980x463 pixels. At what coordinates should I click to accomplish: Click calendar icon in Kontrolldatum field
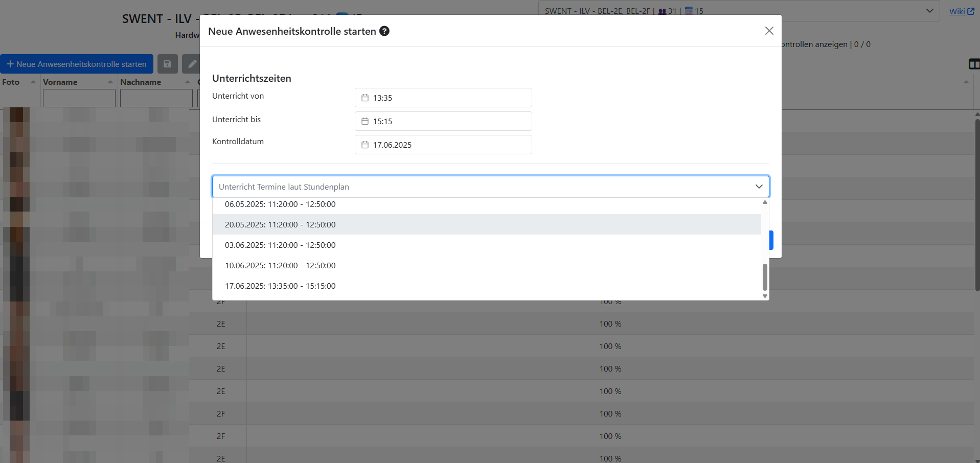(x=365, y=145)
